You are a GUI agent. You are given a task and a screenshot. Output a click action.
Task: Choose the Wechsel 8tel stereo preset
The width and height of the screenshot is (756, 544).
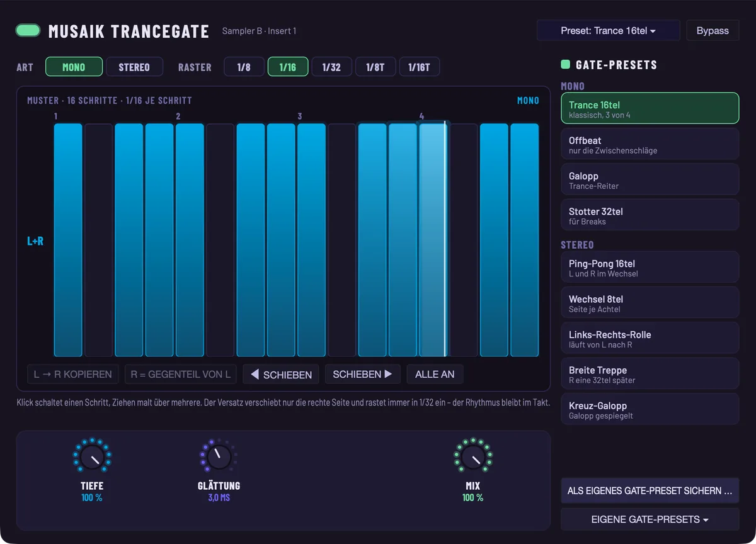click(x=650, y=302)
